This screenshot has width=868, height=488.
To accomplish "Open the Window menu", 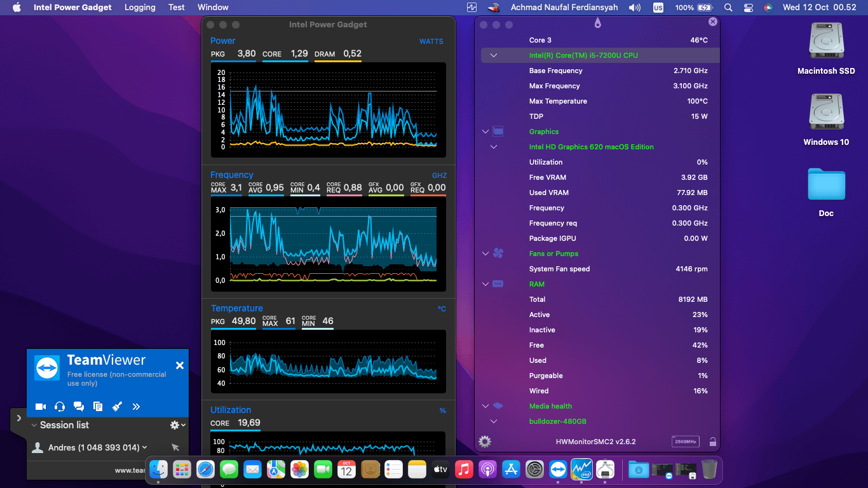I will pyautogui.click(x=213, y=8).
